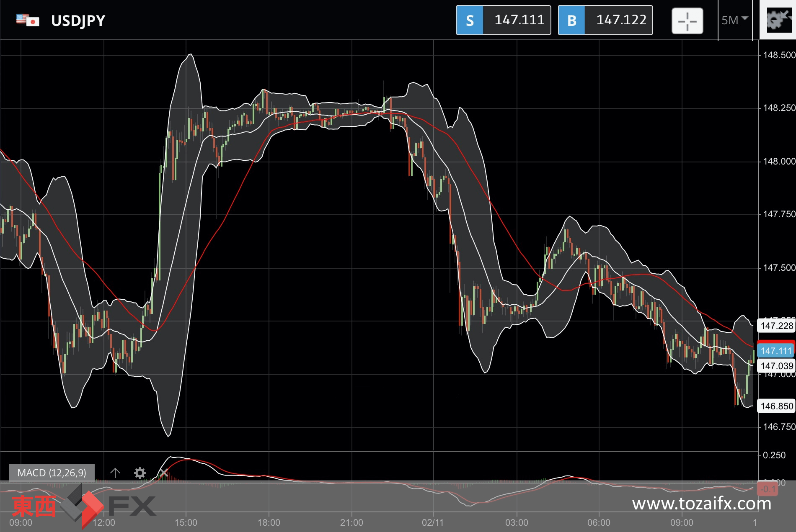Click the current price 147.111 blue label
Viewport: 796px width, 532px height.
pyautogui.click(x=776, y=351)
